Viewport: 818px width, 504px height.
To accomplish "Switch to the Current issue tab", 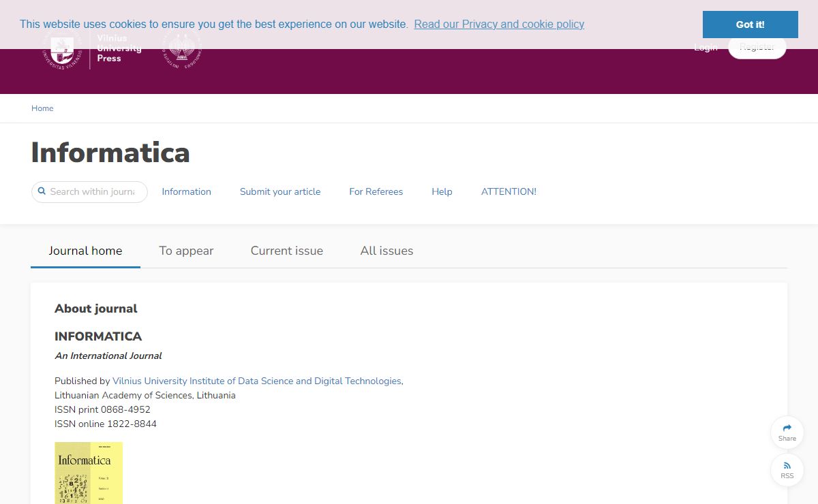I will click(x=287, y=251).
